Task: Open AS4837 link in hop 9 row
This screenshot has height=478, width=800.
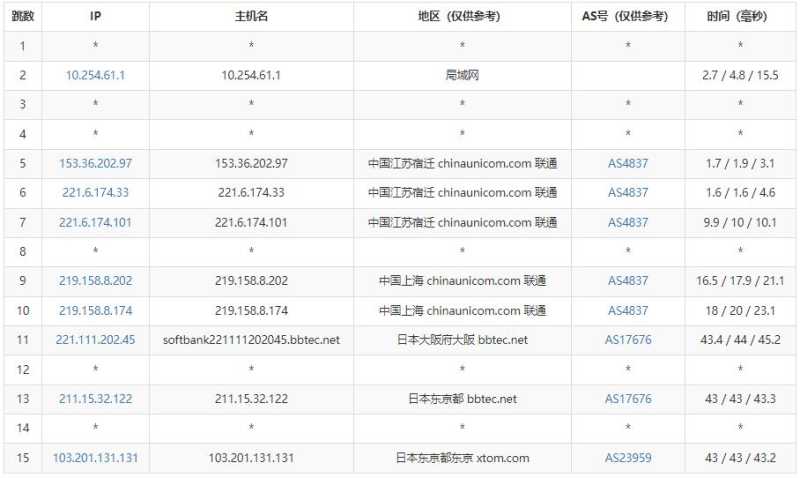Action: 628,281
